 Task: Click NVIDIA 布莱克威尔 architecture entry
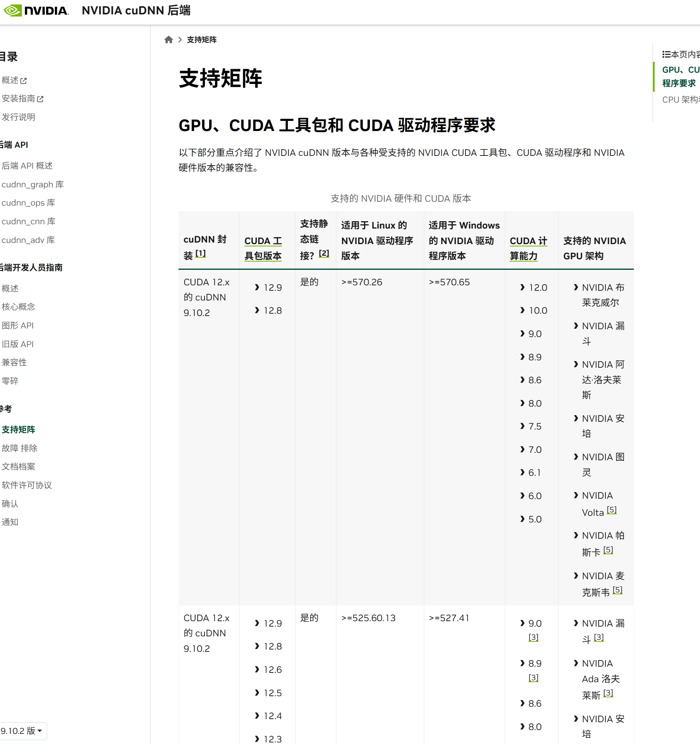click(603, 295)
